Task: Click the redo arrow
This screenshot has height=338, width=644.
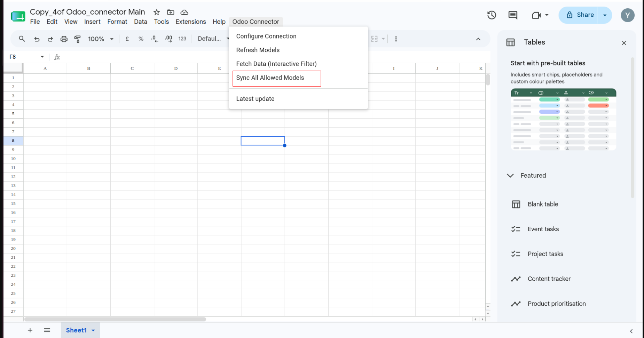Action: (50, 39)
